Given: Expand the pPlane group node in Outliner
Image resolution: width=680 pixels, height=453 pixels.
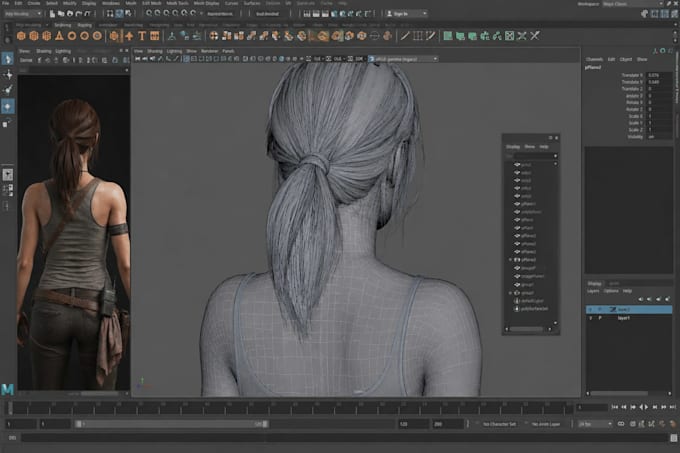Looking at the screenshot, I should 510,260.
